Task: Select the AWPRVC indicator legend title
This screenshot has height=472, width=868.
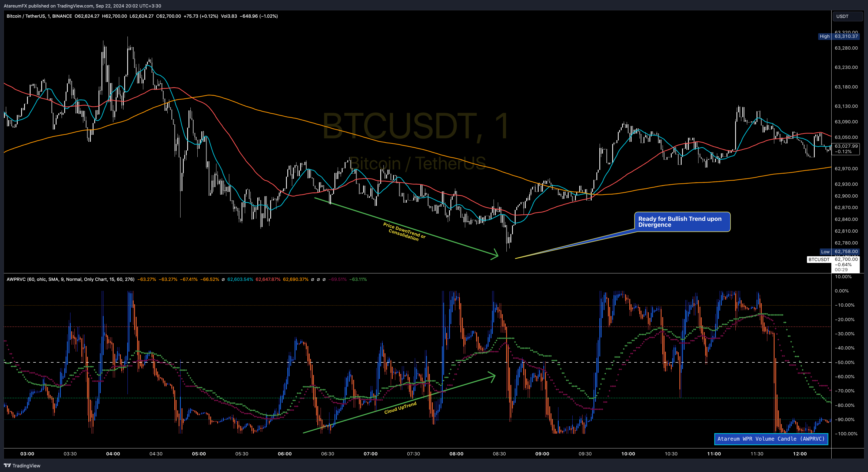Action: coord(70,280)
